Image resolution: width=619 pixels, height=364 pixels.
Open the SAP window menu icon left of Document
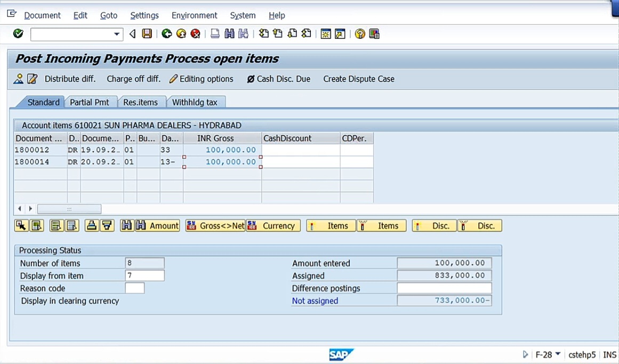coord(12,14)
